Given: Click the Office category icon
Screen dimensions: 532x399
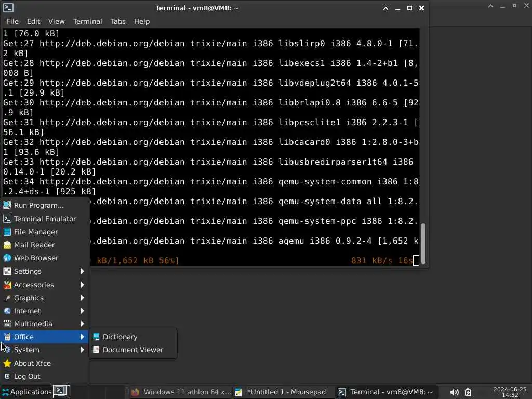Looking at the screenshot, I should (7, 337).
